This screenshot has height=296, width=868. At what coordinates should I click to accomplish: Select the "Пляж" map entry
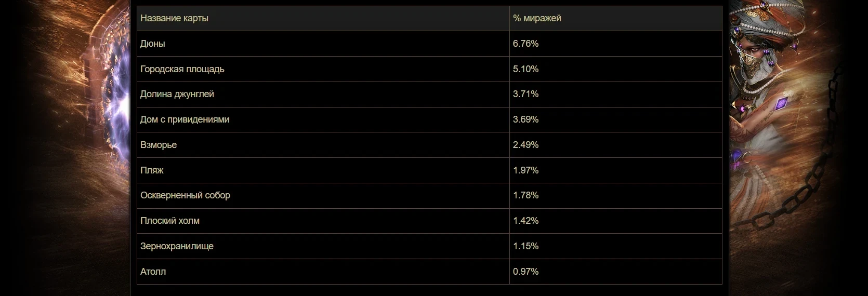152,170
